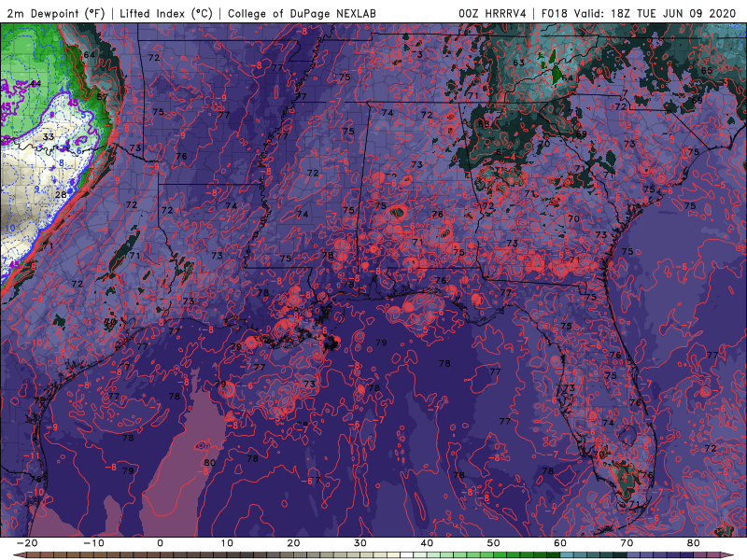
Task: Click the '80' colorbar tick label
Action: click(x=694, y=543)
